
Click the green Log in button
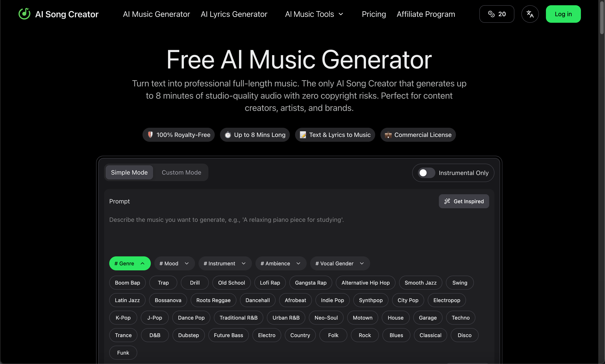click(563, 14)
